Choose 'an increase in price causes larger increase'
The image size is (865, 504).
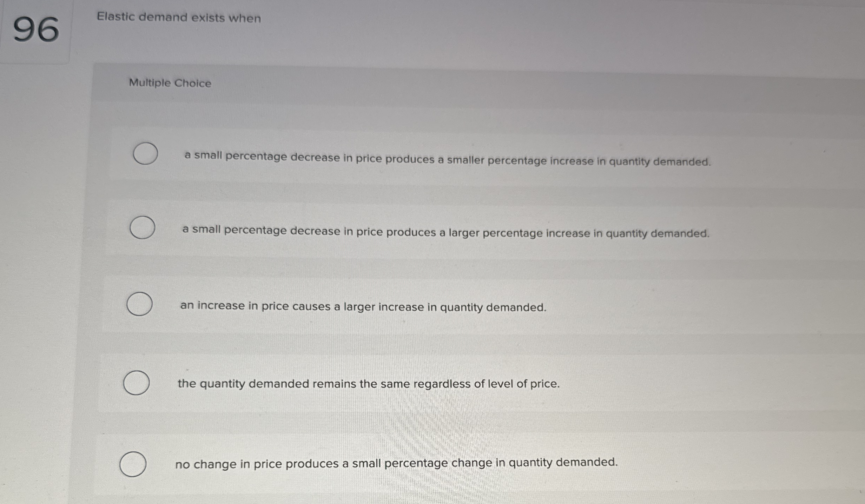pyautogui.click(x=140, y=305)
